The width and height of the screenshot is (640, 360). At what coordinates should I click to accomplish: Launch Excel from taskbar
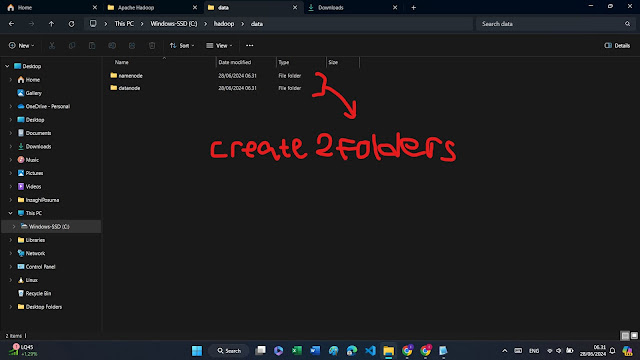click(297, 351)
